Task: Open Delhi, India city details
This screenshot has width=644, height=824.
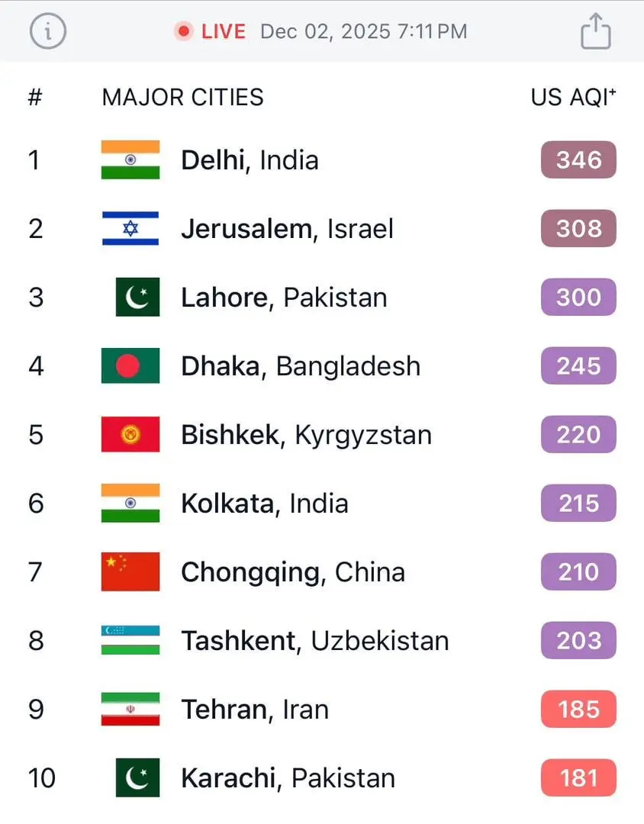Action: tap(250, 160)
